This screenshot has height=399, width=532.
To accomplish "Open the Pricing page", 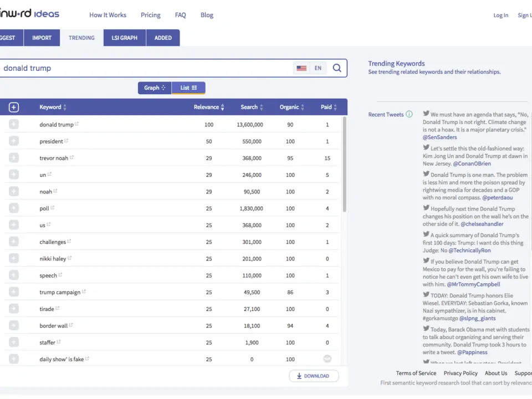I will tap(151, 15).
